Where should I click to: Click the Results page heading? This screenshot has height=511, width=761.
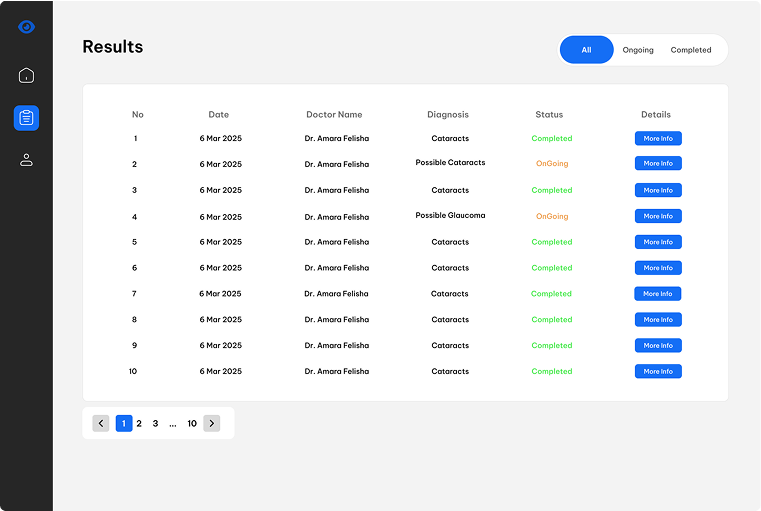pyautogui.click(x=113, y=47)
